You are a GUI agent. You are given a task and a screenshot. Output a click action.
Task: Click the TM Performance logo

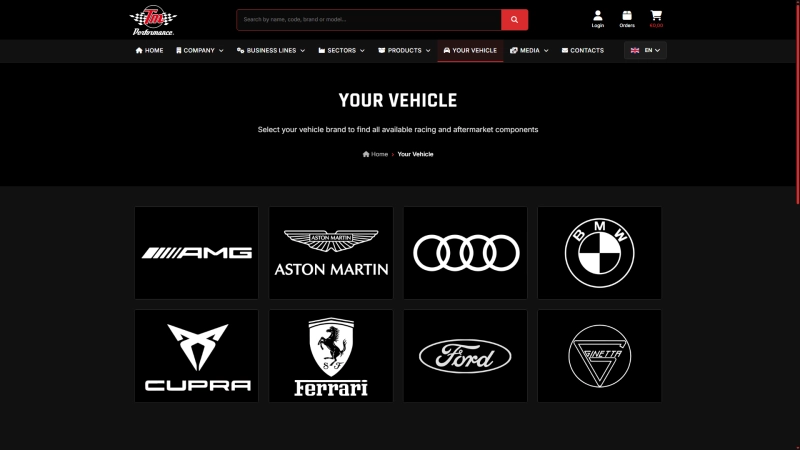click(x=152, y=20)
